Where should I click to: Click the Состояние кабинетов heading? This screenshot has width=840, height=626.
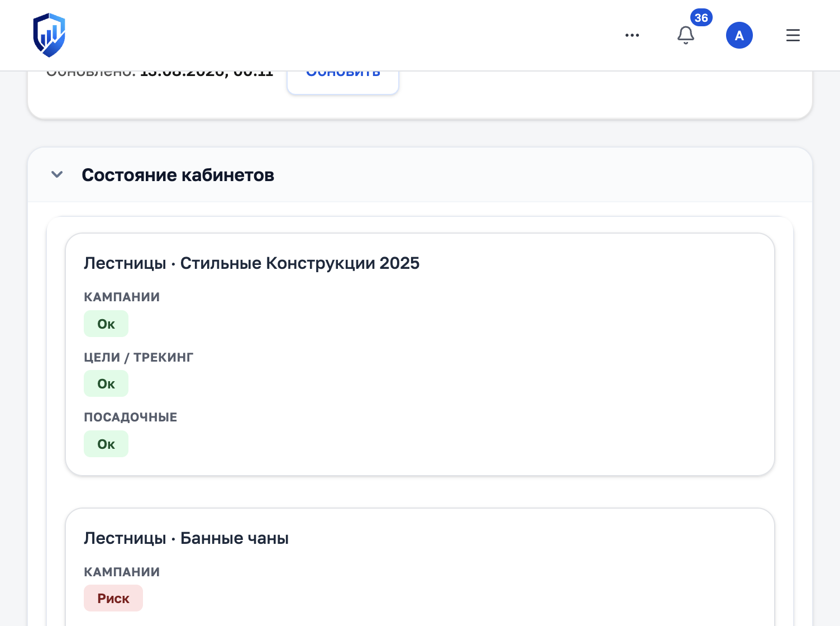pyautogui.click(x=178, y=175)
